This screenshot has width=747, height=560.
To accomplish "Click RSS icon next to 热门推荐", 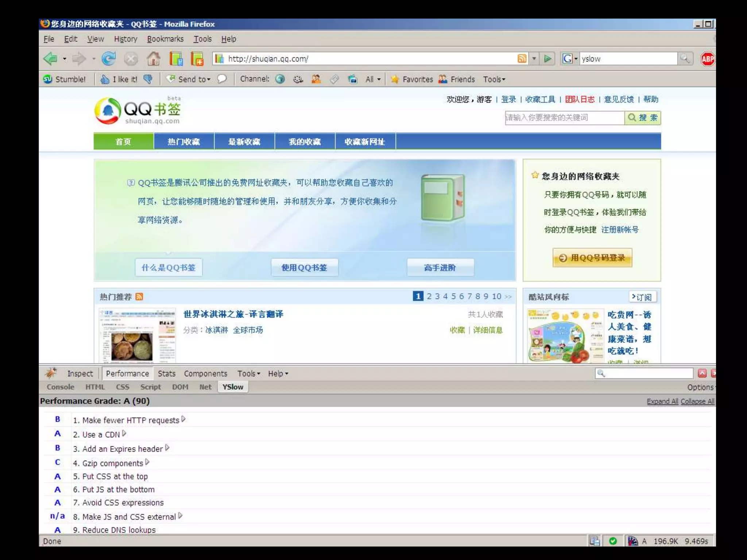I will (139, 296).
